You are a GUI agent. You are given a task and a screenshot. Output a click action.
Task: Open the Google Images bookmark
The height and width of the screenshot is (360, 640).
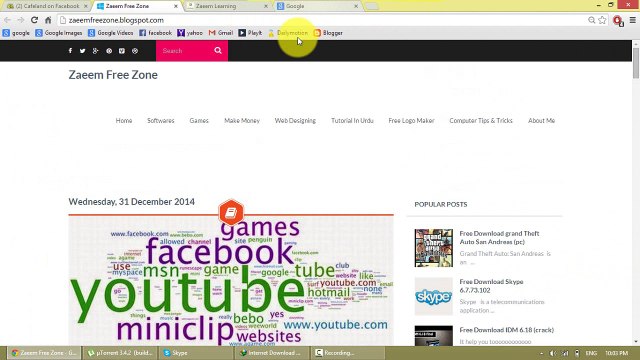[x=59, y=33]
